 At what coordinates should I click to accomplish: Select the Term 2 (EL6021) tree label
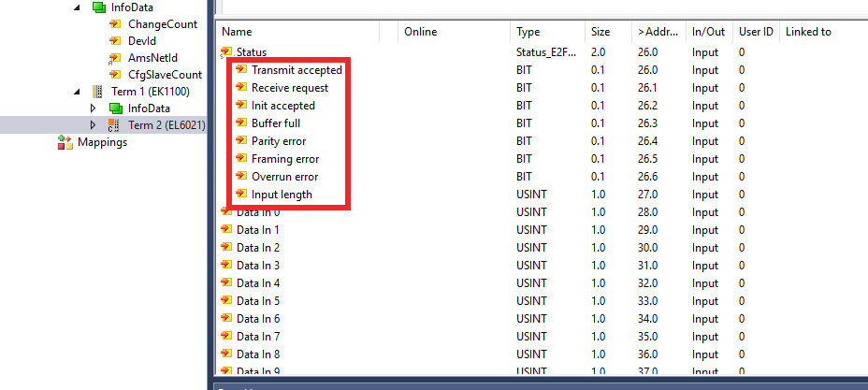tap(166, 125)
